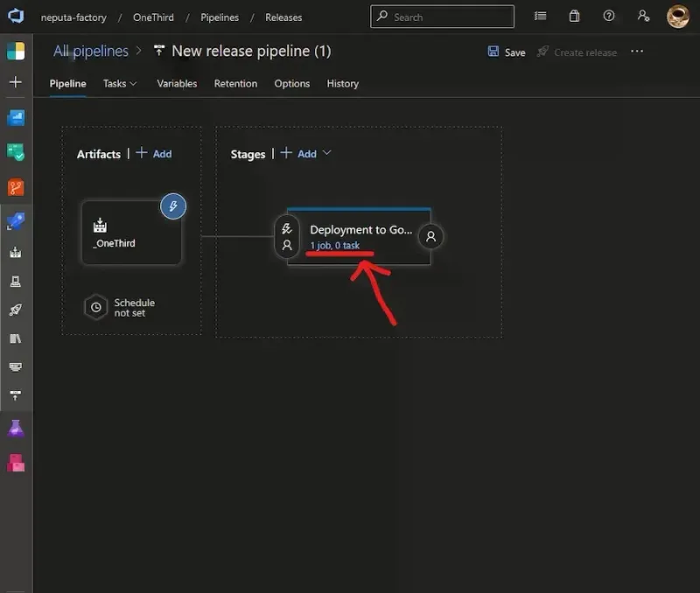Open post-deployment conditions person icon
This screenshot has width=700, height=593.
[x=430, y=236]
